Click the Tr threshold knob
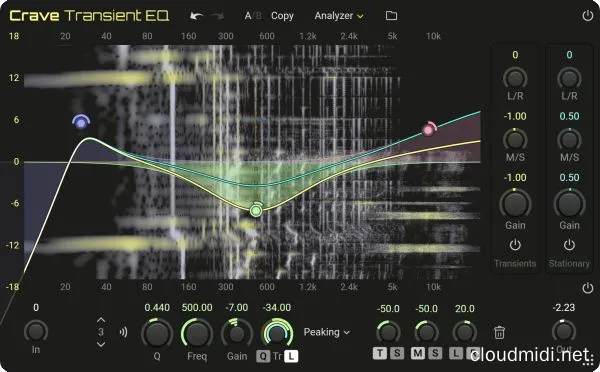This screenshot has height=372, width=600. 277,334
